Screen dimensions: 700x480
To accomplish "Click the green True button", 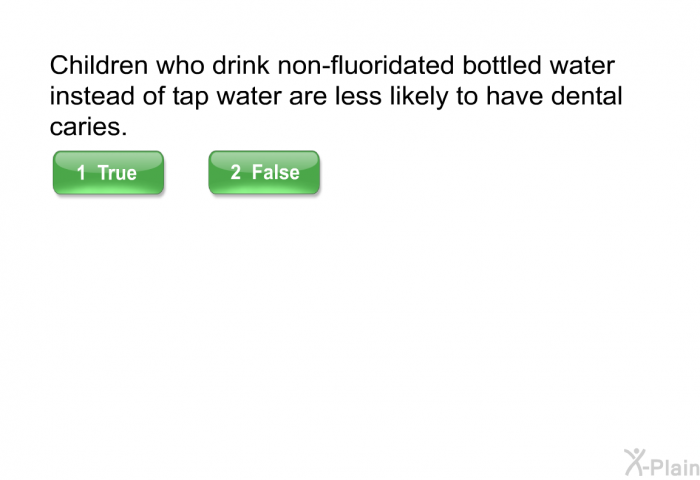I will pos(108,172).
